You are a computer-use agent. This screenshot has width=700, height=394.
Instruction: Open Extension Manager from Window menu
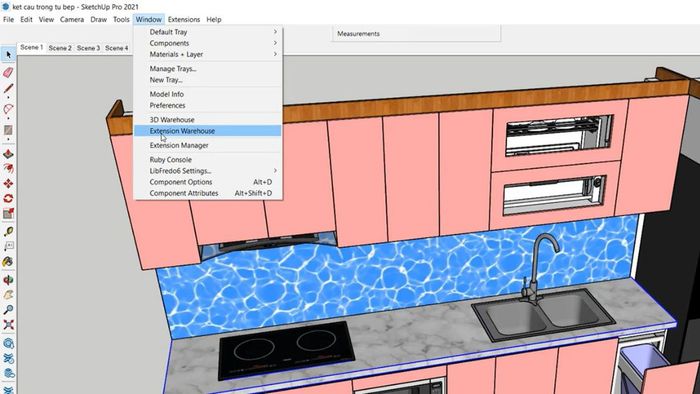coord(208,145)
